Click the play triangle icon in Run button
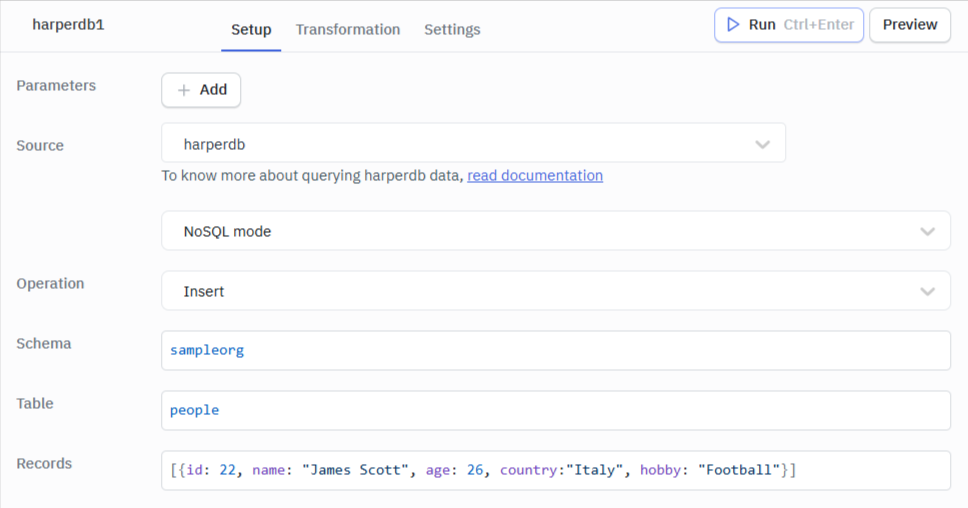 tap(733, 25)
